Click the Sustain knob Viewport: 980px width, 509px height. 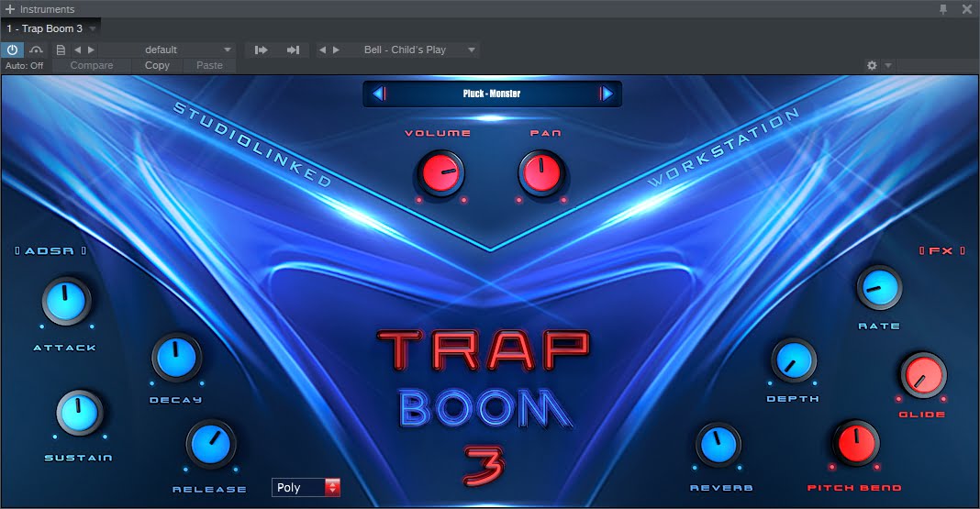pos(80,413)
